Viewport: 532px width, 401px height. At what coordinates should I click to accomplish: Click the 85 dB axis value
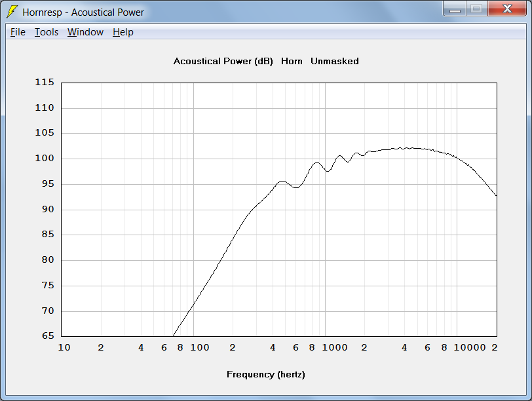click(48, 235)
